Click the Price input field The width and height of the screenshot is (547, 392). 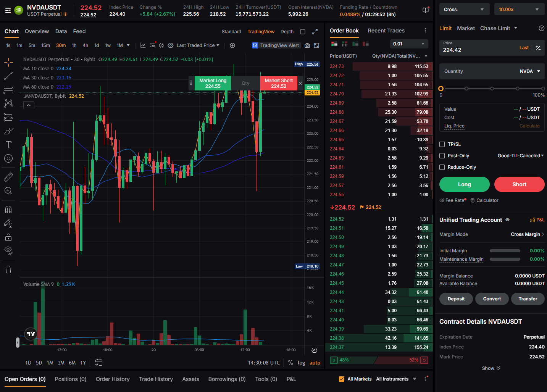tap(492, 48)
